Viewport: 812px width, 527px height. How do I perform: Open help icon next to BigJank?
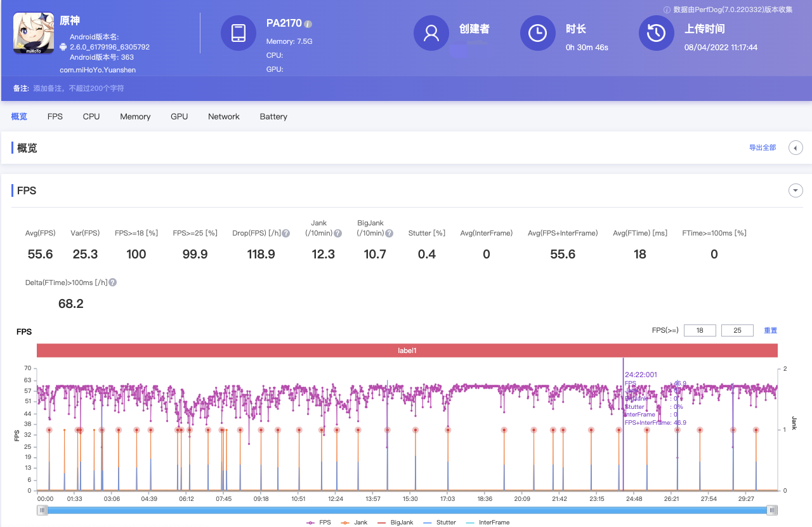[x=389, y=234]
